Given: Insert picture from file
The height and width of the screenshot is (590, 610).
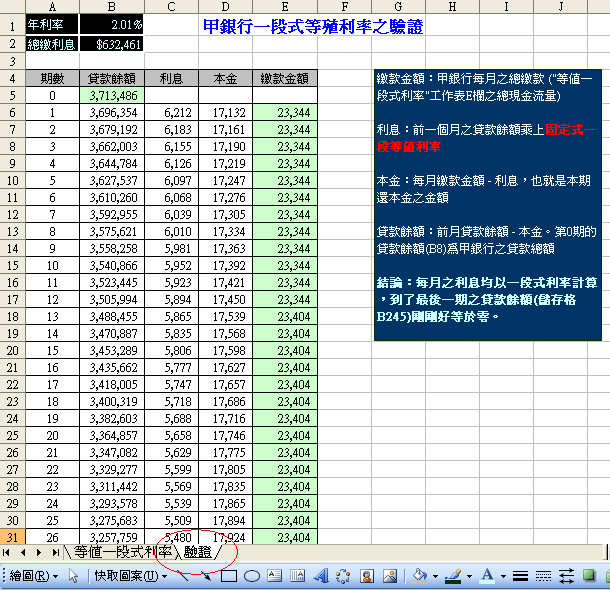Looking at the screenshot, I should (390, 576).
